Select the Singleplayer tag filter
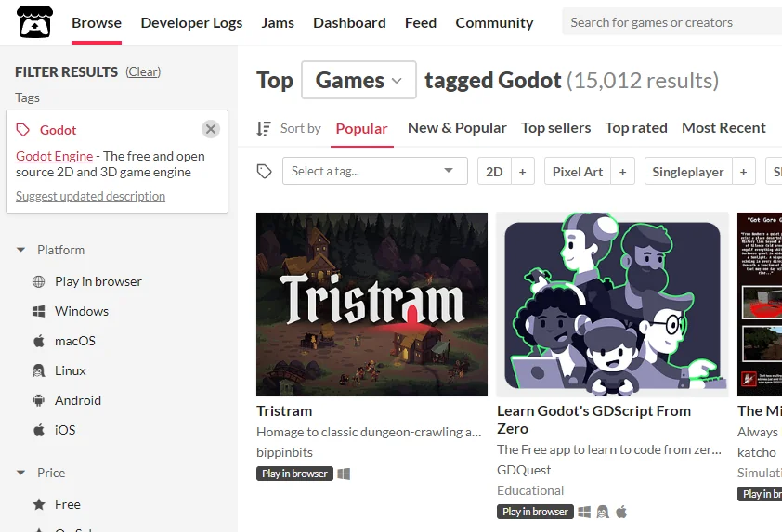 688,172
